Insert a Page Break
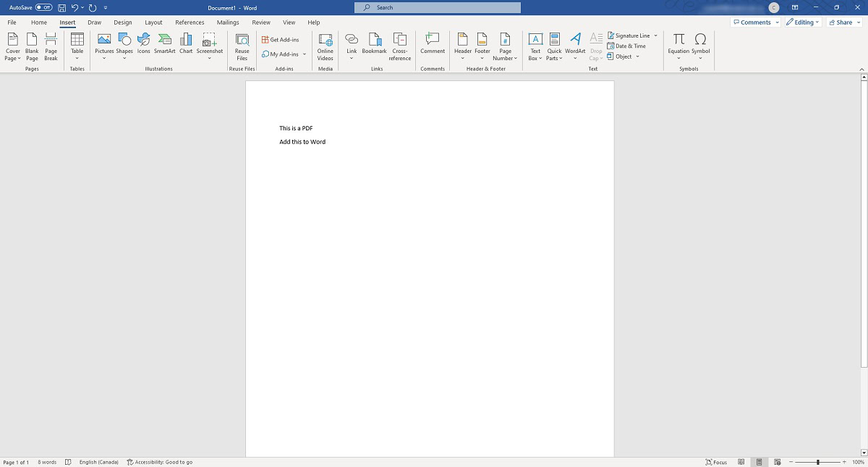The image size is (868, 467). (x=51, y=43)
